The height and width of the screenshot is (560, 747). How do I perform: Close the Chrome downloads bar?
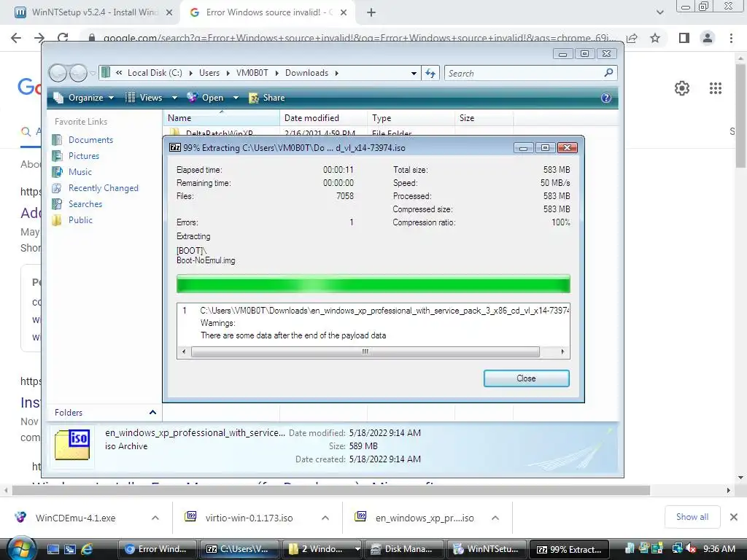pyautogui.click(x=733, y=517)
